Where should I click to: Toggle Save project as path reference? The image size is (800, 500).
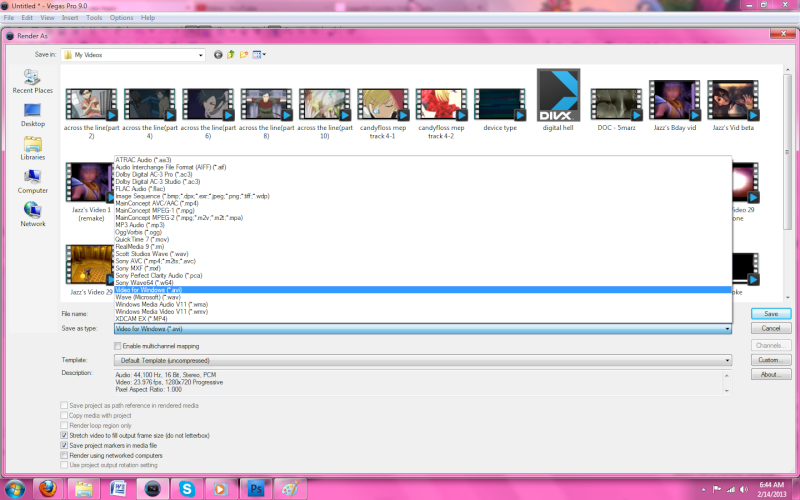coord(64,405)
